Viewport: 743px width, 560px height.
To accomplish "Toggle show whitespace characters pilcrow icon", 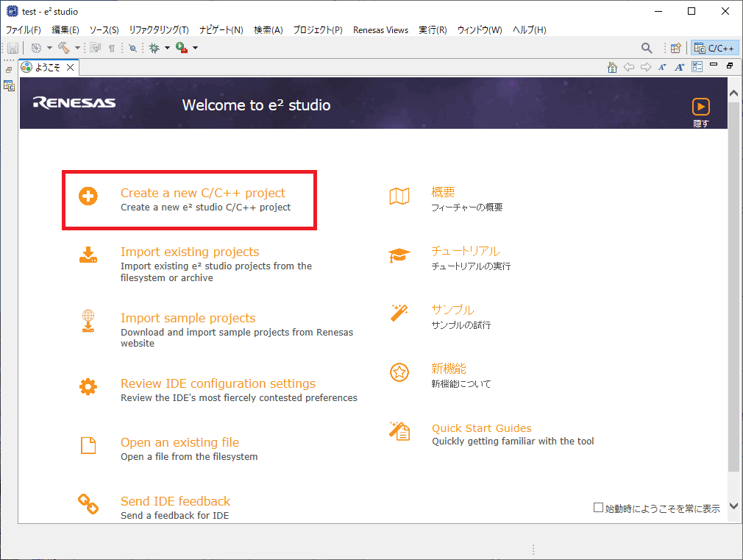I will click(112, 49).
